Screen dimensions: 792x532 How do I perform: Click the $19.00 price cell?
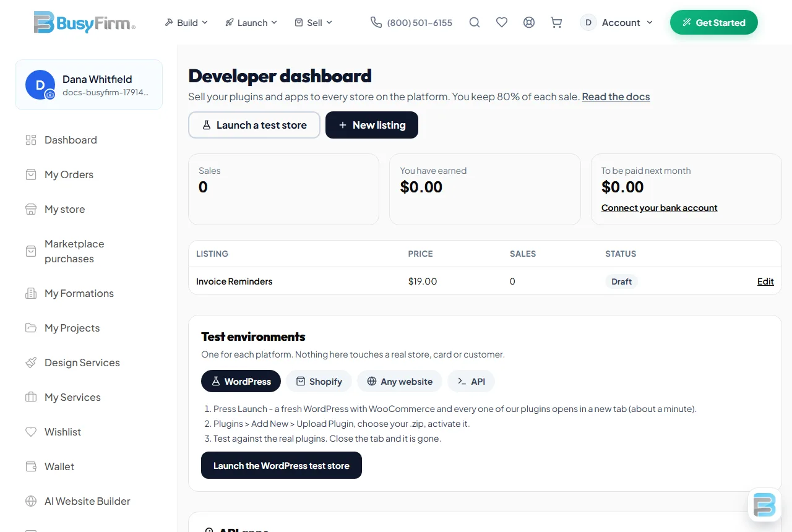pos(423,281)
